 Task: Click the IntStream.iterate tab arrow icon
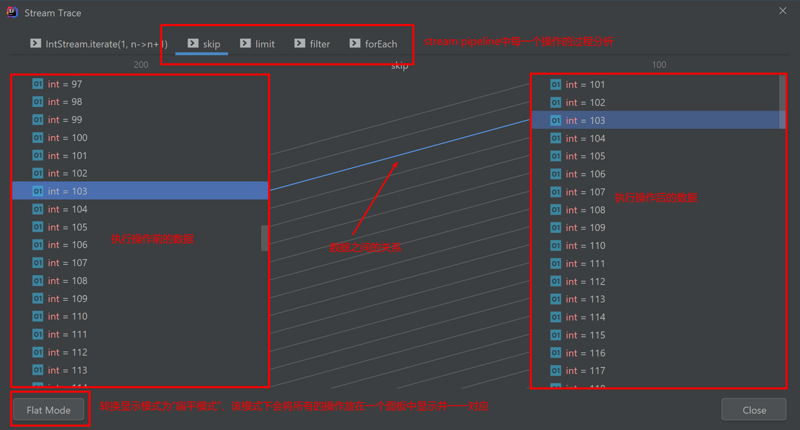(35, 43)
